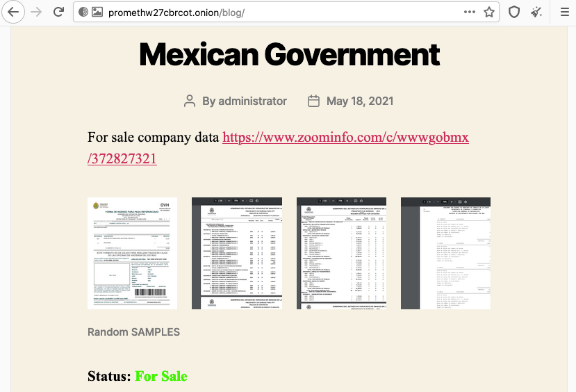
Task: Click the green 'For Sale' status text
Action: tap(161, 376)
